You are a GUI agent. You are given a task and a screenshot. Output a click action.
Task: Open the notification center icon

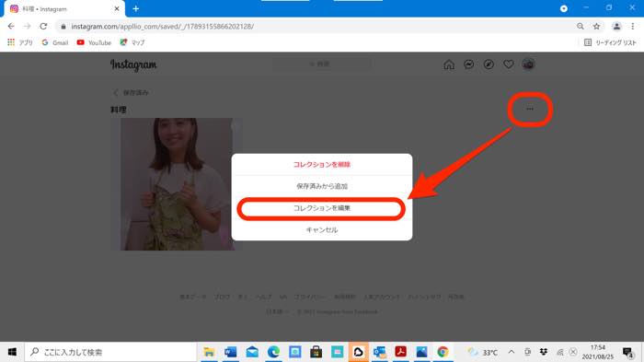coord(627,352)
